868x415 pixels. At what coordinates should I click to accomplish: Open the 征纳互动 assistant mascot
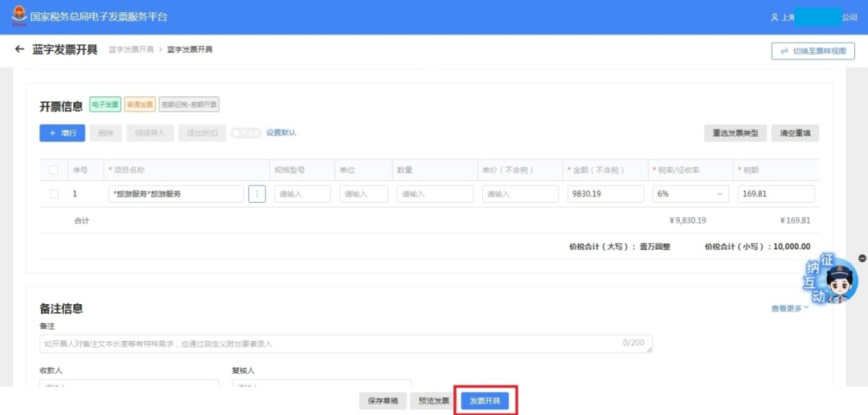click(832, 281)
